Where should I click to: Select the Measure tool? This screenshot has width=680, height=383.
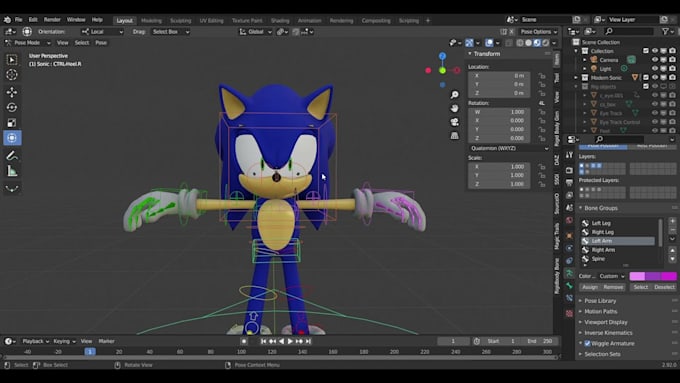tap(12, 171)
